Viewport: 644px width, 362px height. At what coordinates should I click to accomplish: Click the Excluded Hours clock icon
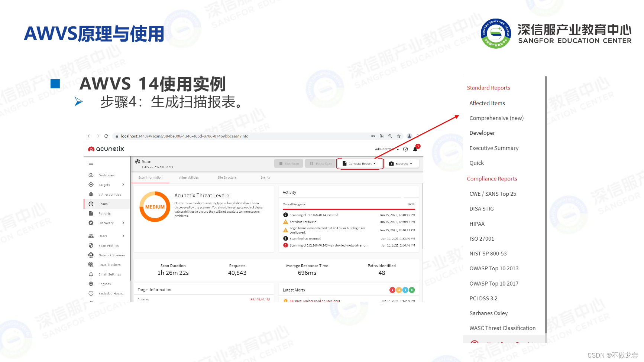pos(91,293)
